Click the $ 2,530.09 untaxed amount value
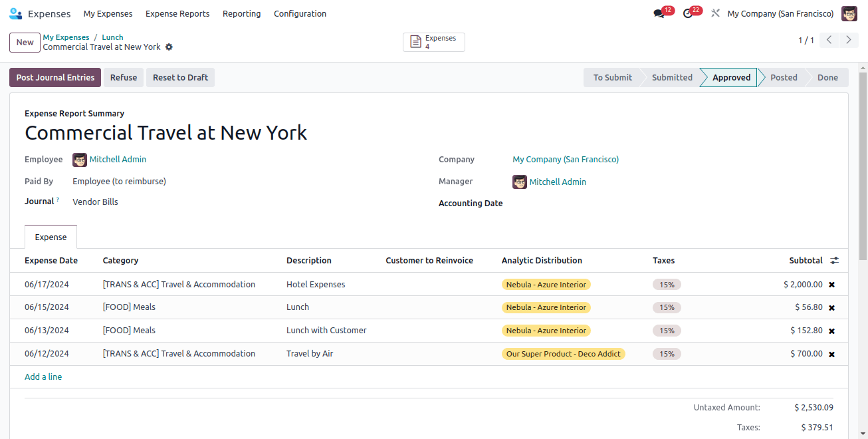Image resolution: width=868 pixels, height=439 pixels. [x=814, y=408]
